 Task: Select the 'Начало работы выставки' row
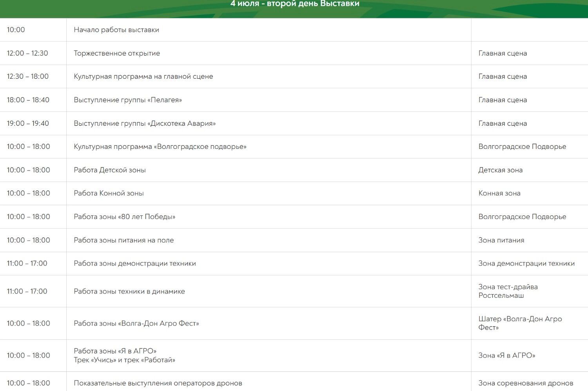[116, 30]
